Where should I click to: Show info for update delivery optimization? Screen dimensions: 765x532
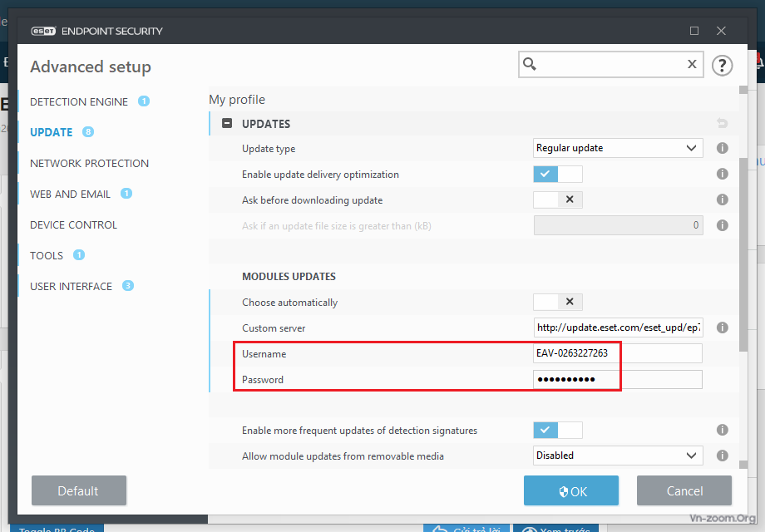(722, 174)
